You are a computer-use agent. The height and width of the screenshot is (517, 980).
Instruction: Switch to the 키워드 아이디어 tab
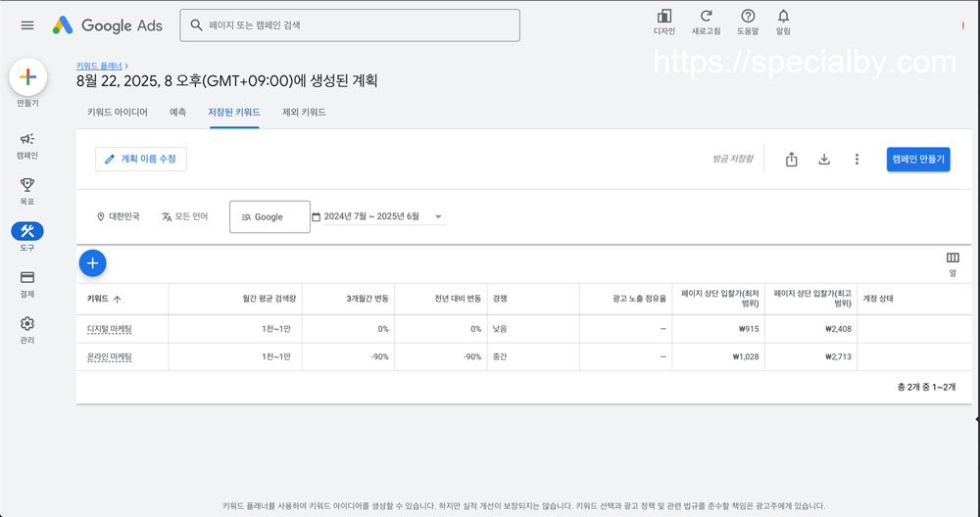[x=118, y=113]
